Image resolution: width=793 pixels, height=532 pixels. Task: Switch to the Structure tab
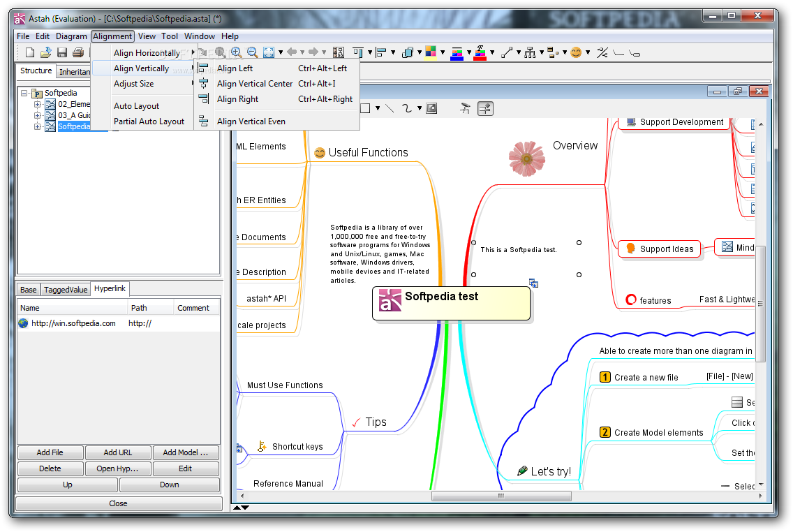pyautogui.click(x=36, y=71)
